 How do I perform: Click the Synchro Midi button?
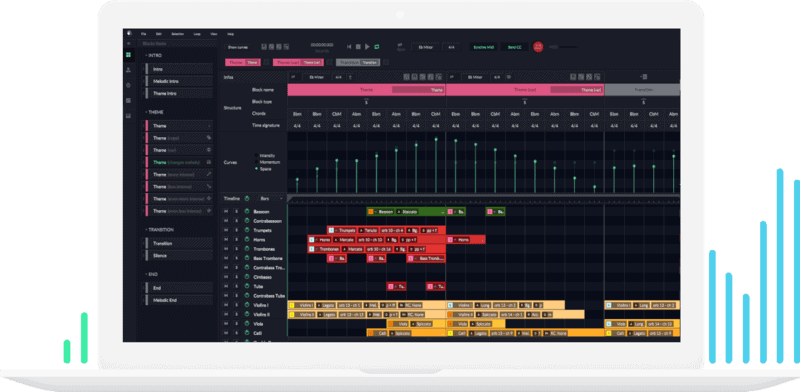point(484,47)
